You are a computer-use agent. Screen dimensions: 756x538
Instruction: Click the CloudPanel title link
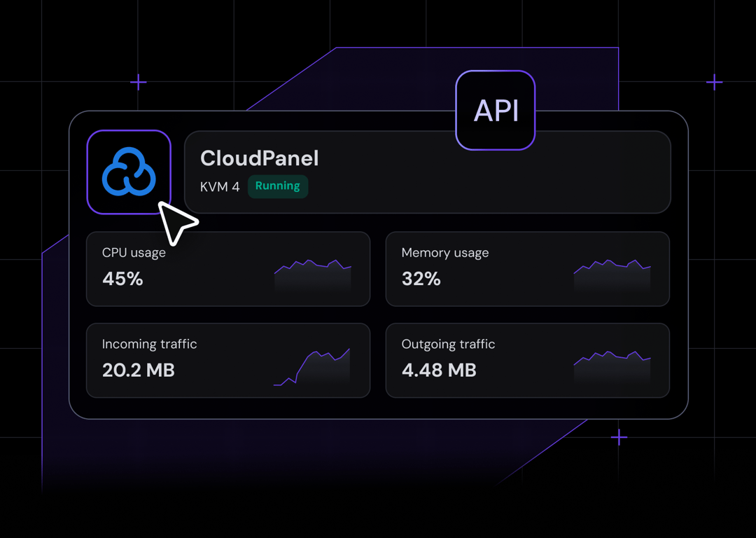coord(259,158)
